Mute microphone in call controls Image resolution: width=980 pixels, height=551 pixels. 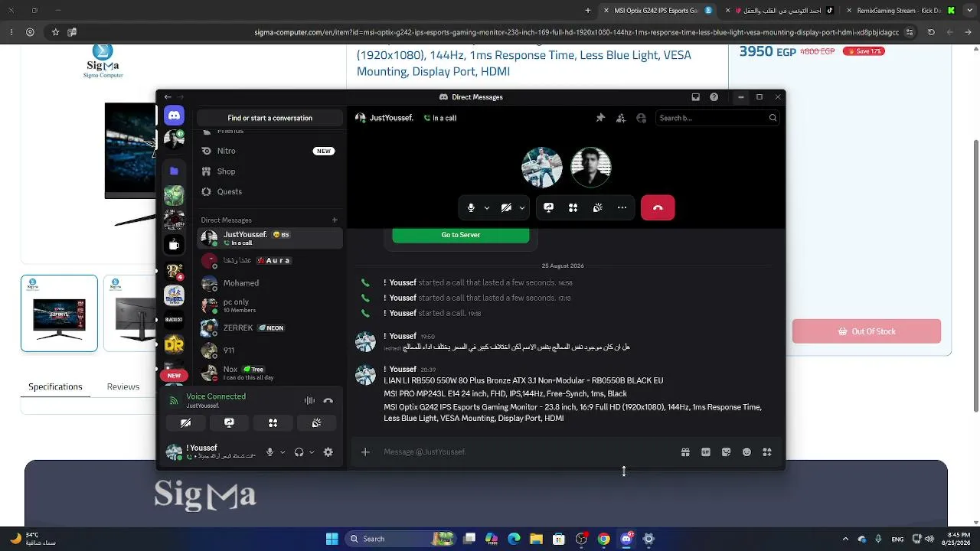tap(471, 207)
